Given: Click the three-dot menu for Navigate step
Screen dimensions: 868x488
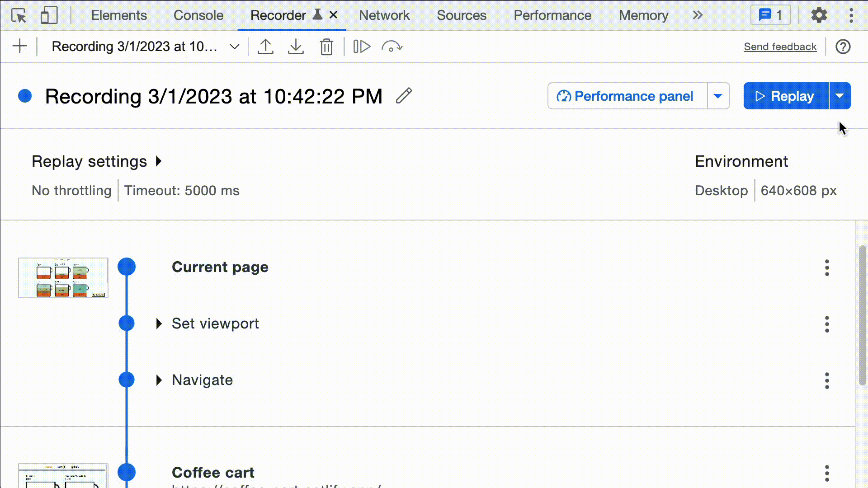Looking at the screenshot, I should coord(827,380).
